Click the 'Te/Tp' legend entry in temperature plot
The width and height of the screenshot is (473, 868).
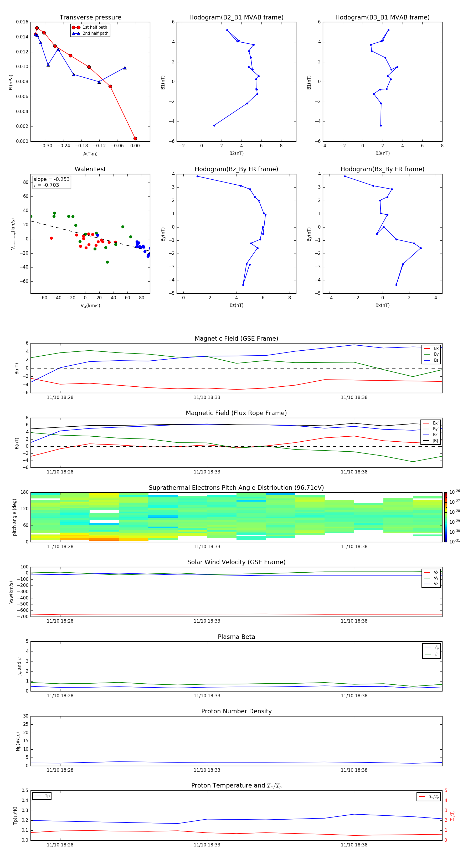coord(429,797)
